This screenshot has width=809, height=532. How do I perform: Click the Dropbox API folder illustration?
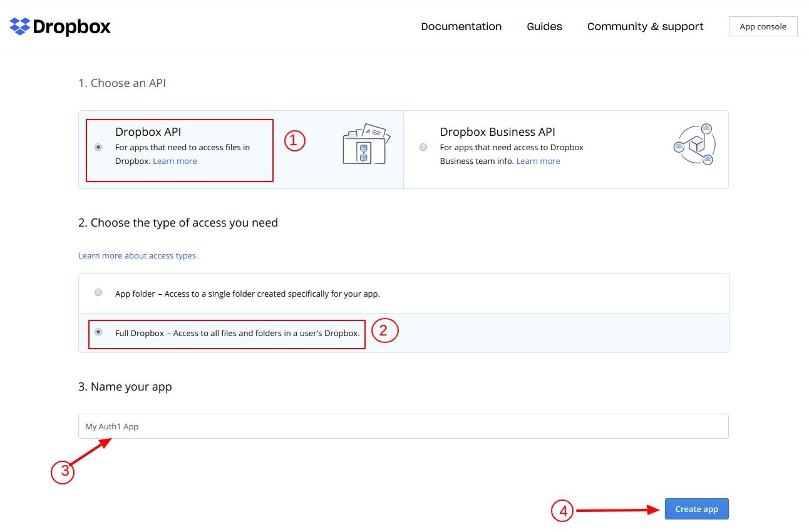[366, 145]
